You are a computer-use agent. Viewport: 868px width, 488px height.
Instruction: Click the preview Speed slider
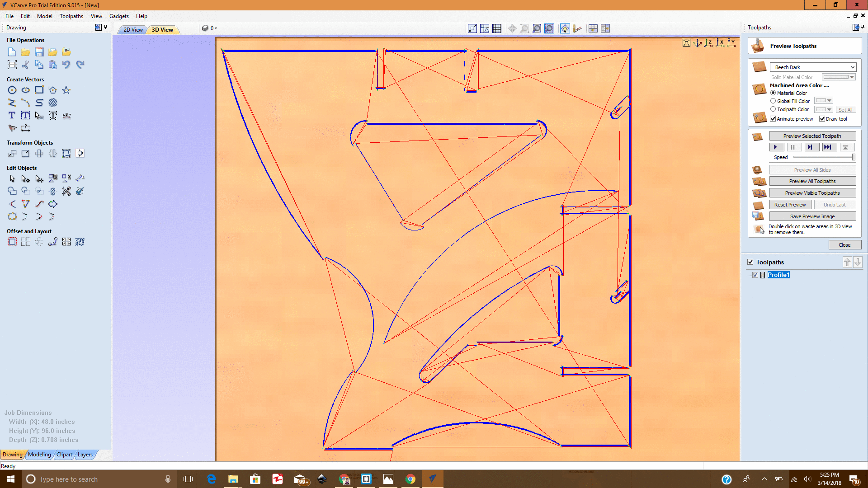point(823,157)
